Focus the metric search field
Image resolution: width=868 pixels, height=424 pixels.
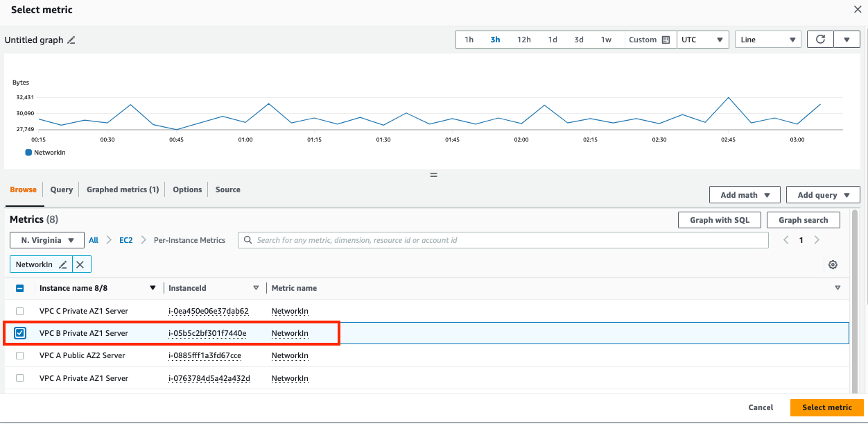coord(503,240)
